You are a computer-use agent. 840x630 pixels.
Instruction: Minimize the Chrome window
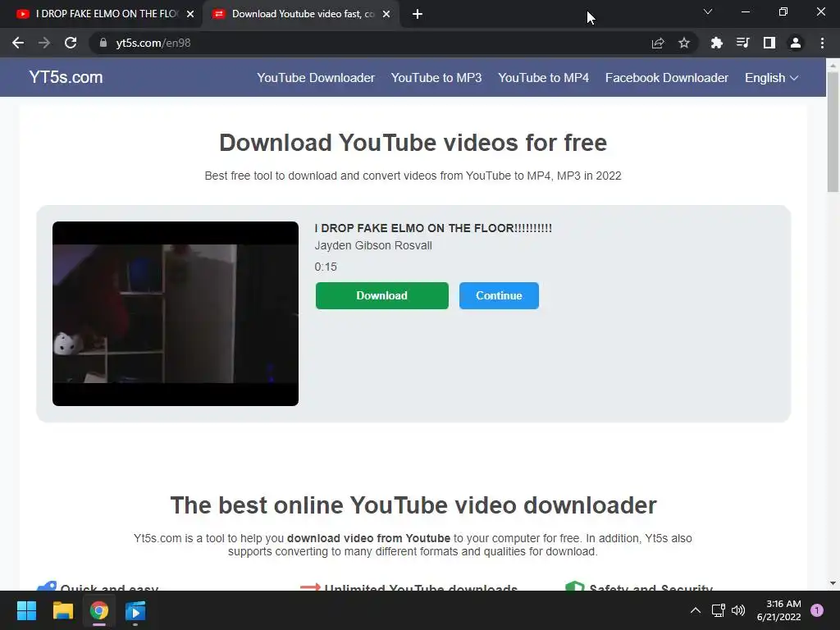(x=746, y=11)
